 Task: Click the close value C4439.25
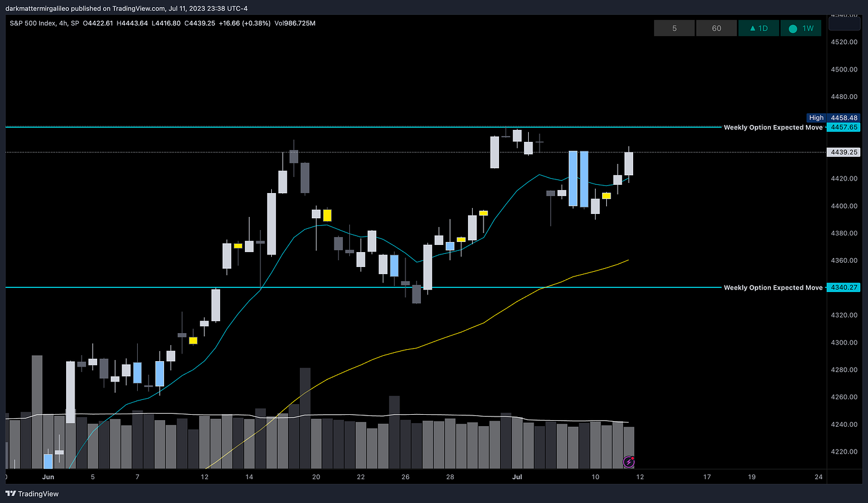click(200, 23)
